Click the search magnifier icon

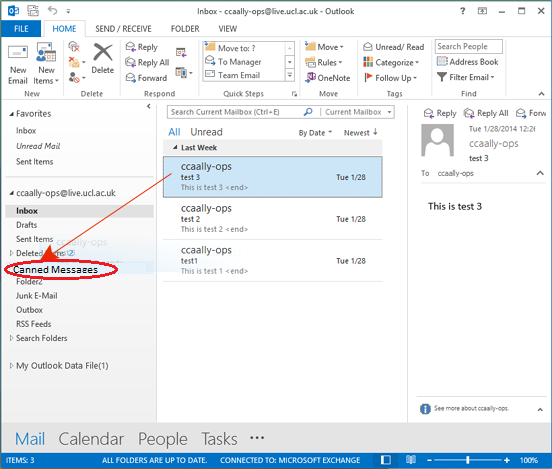pyautogui.click(x=308, y=112)
